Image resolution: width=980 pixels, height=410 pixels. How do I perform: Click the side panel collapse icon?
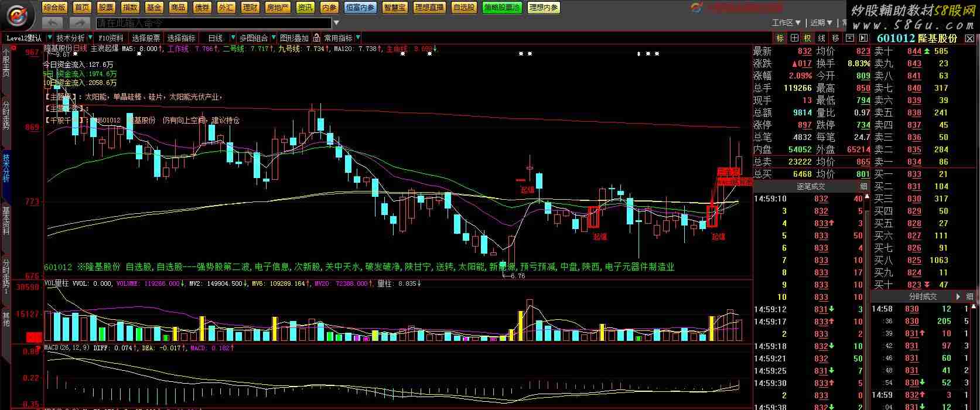point(863,38)
